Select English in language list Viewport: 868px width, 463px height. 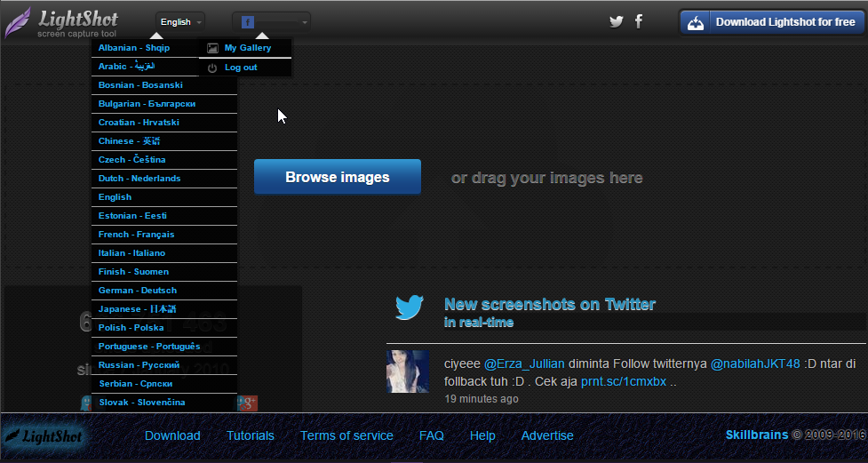[x=164, y=197]
